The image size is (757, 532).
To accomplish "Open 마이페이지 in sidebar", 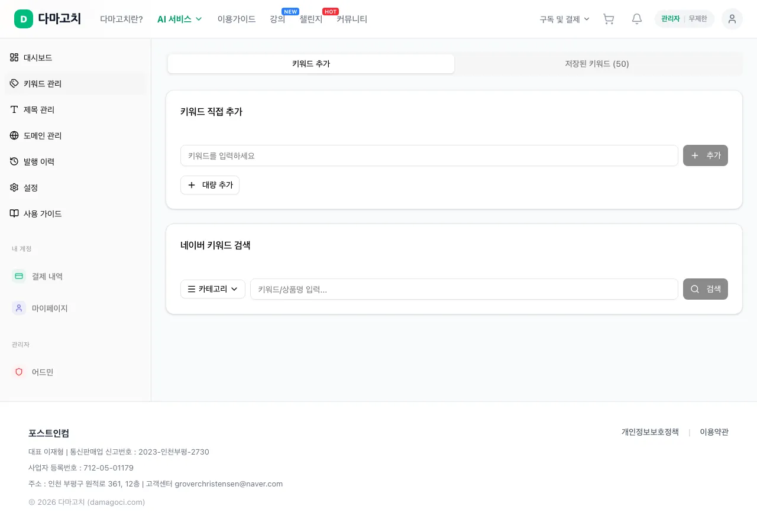I will pyautogui.click(x=76, y=308).
